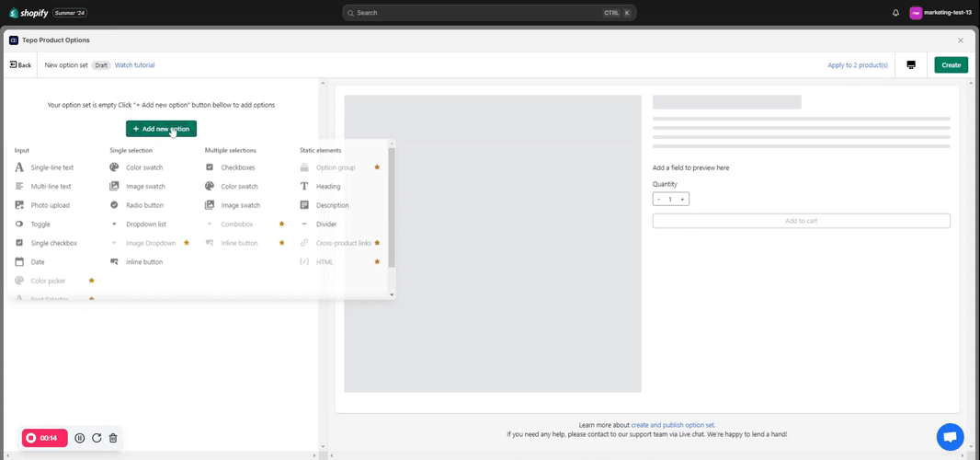This screenshot has height=460, width=980.
Task: Choose the Combobox premium option
Action: pyautogui.click(x=245, y=224)
